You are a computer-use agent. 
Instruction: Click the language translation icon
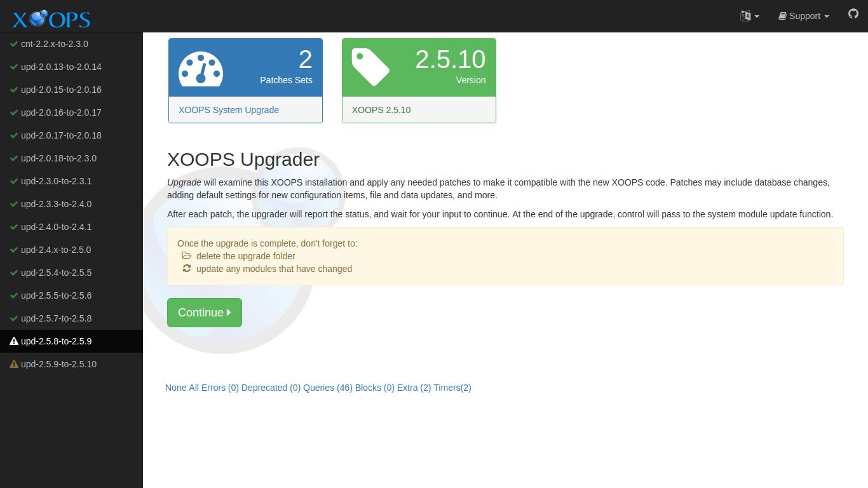point(747,16)
